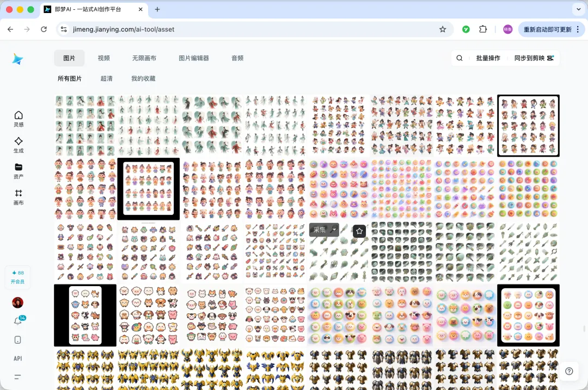Image resolution: width=588 pixels, height=390 pixels.
Task: Select the 所有图片 filter
Action: pyautogui.click(x=69, y=78)
